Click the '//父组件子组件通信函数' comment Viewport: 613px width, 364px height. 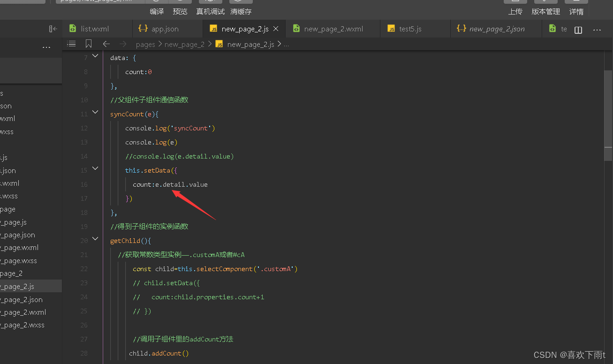click(x=149, y=100)
